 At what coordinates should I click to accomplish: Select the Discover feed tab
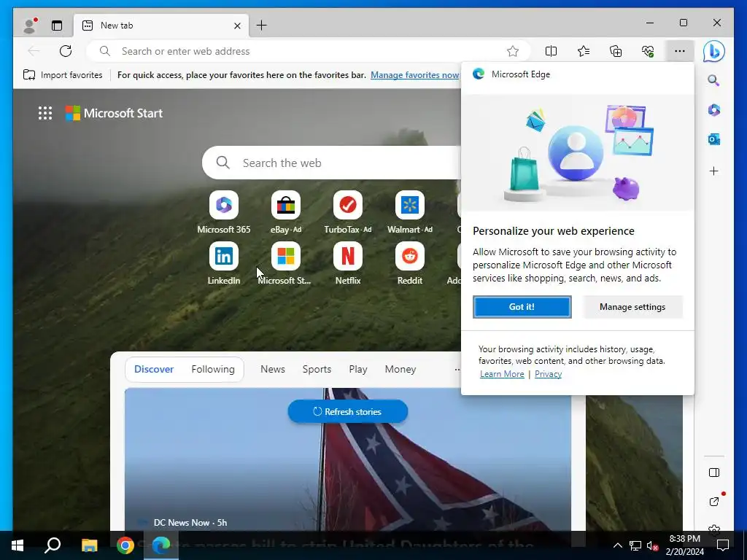[154, 369]
